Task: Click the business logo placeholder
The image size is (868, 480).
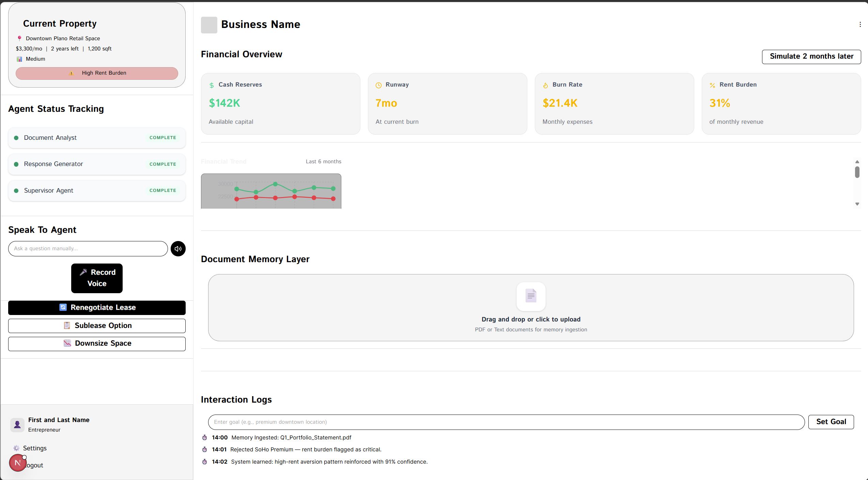Action: (209, 25)
